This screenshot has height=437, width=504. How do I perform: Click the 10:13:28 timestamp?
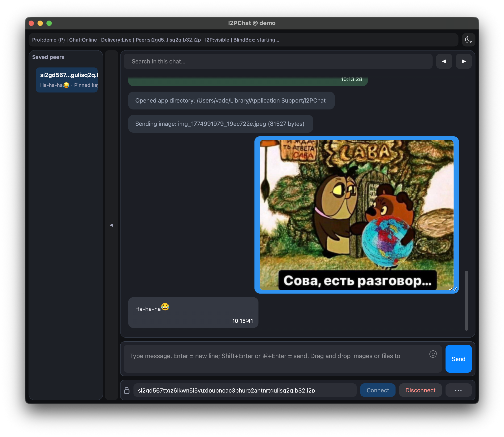click(x=351, y=79)
